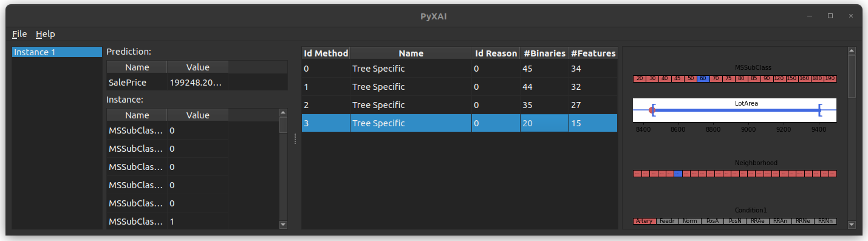Screen dimensions: 868x241
Task: Click the Name header of Instance table
Action: [137, 115]
